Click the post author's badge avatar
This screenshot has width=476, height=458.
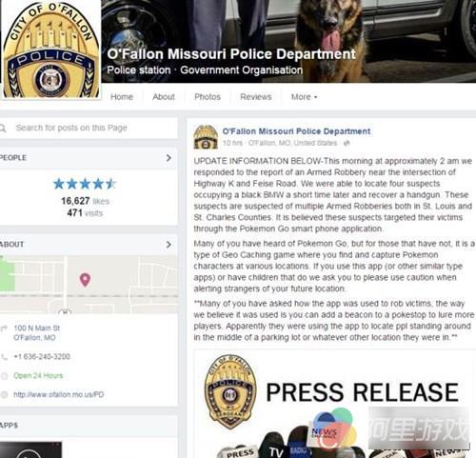pyautogui.click(x=206, y=137)
